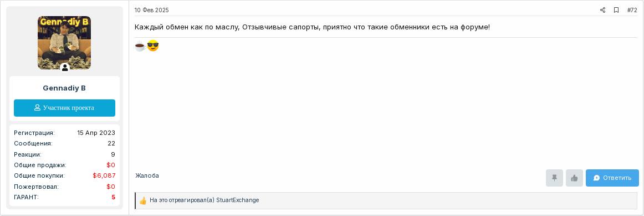Open StuartExchange profile from reactions
644x216 pixels.
point(238,200)
